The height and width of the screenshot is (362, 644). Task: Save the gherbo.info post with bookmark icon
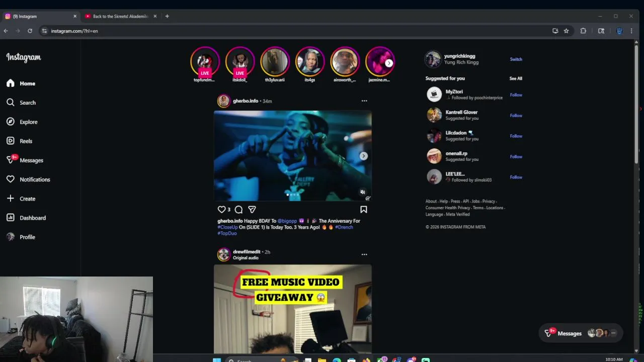(x=364, y=209)
